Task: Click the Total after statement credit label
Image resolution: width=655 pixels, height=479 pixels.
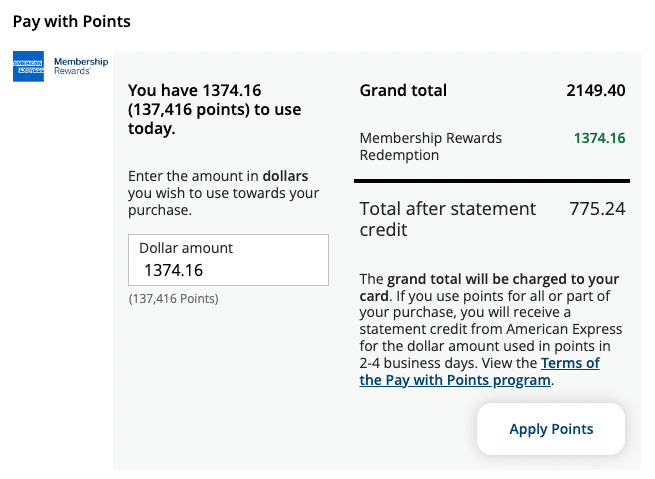Action: tap(447, 219)
